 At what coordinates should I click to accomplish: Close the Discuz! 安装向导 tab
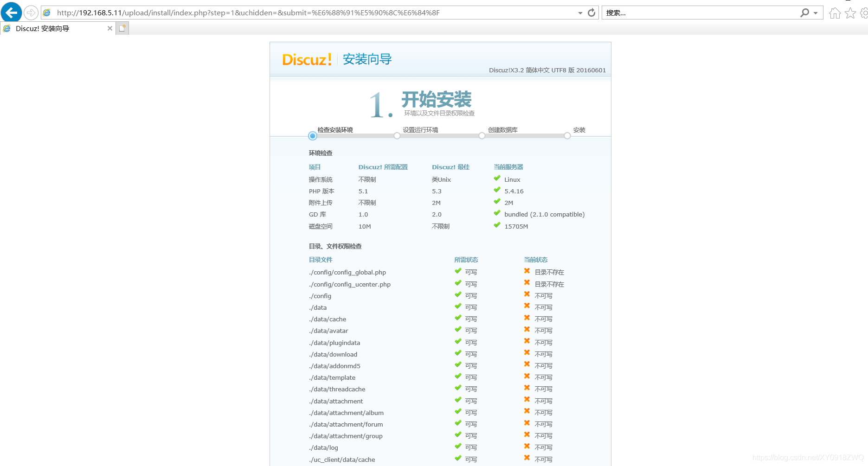point(110,28)
